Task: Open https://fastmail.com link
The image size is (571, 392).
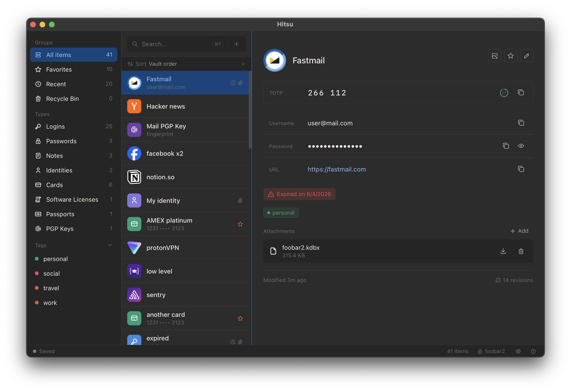Action: (336, 169)
